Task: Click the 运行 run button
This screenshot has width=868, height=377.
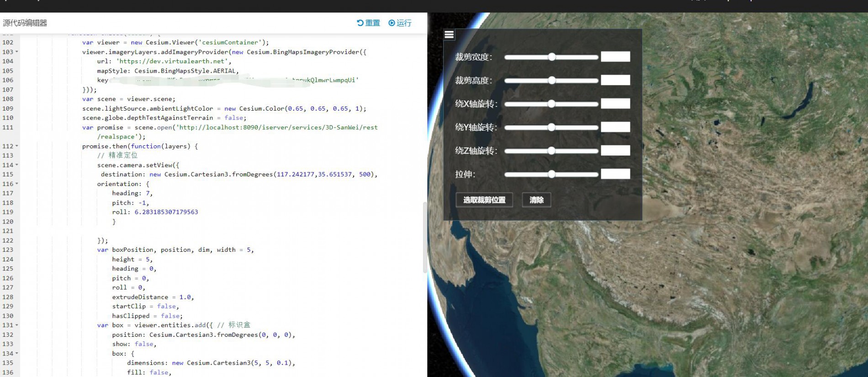Action: [x=400, y=23]
